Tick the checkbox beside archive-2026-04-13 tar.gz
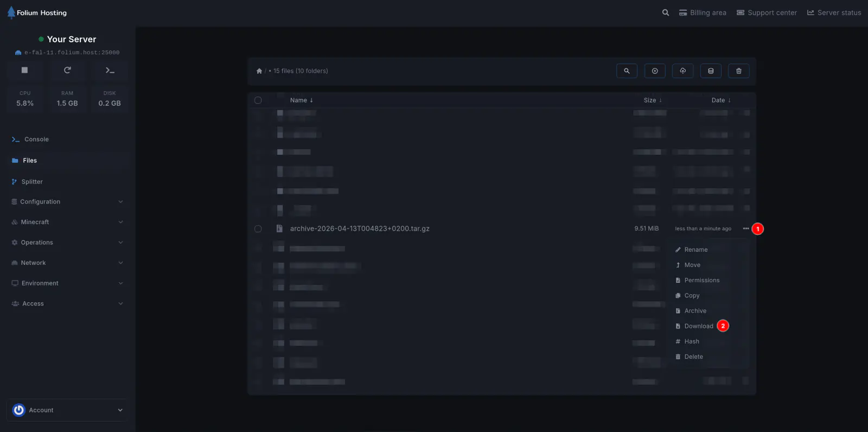Viewport: 868px width, 432px height. pos(258,229)
